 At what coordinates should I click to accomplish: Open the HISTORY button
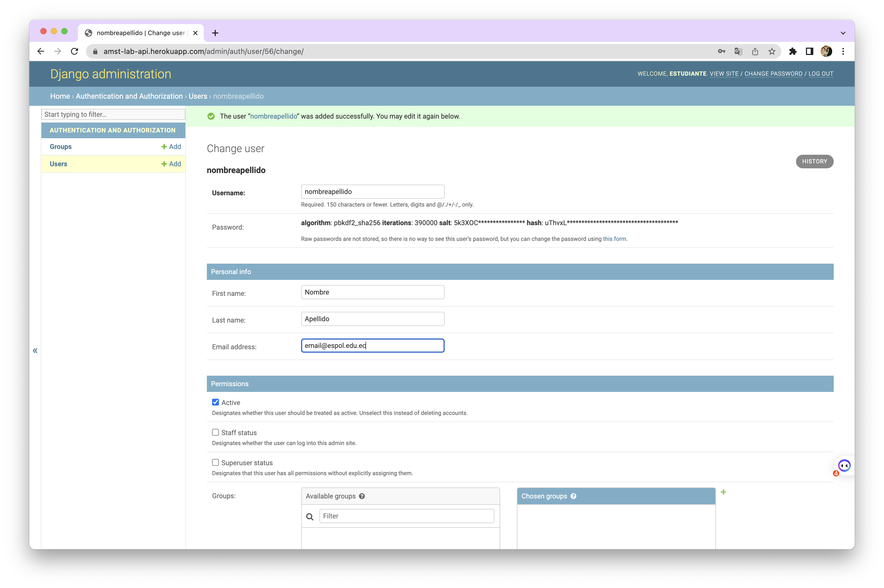tap(814, 162)
